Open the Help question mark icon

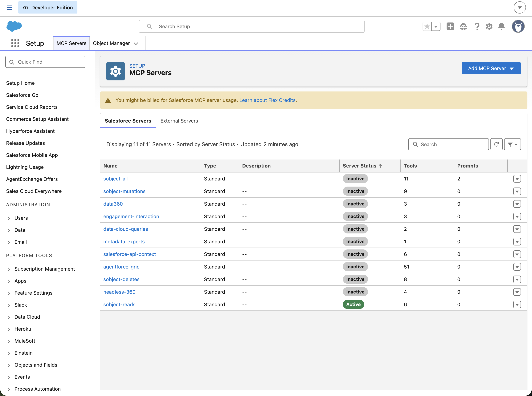[477, 26]
